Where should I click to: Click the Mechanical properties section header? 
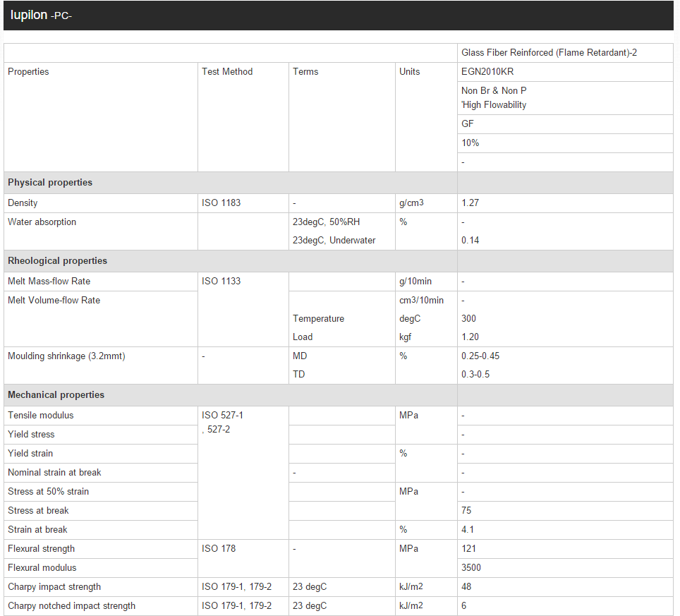(56, 395)
